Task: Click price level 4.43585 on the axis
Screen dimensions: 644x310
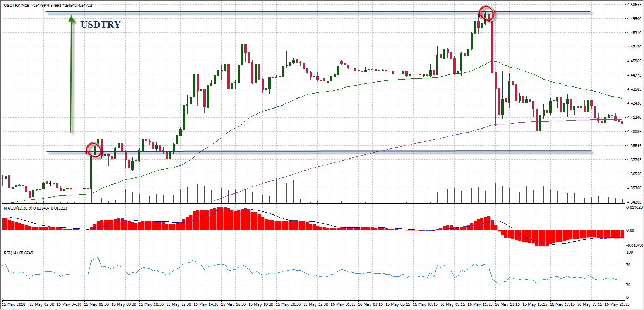Action: 635,89
